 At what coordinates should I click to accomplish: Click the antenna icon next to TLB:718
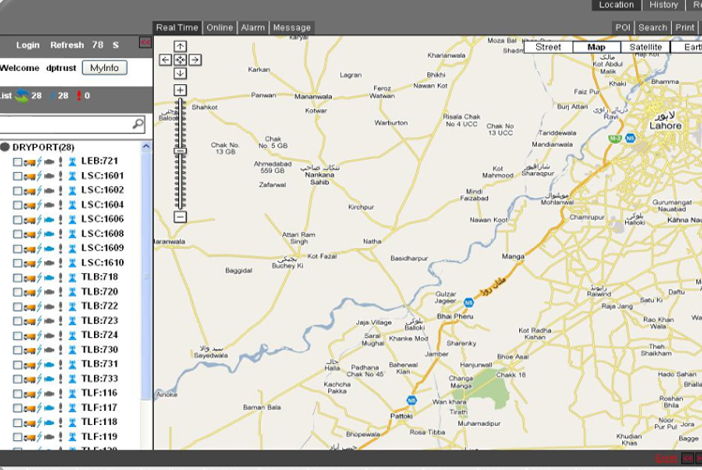point(71,277)
